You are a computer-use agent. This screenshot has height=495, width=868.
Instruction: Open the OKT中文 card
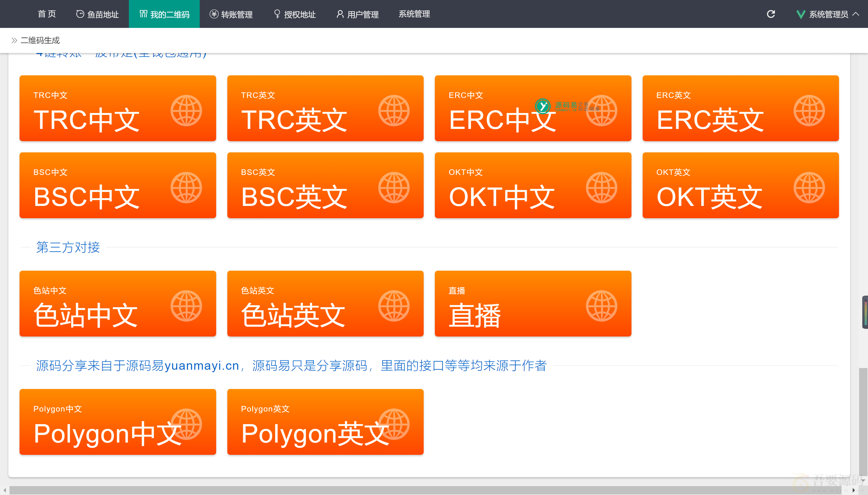pyautogui.click(x=533, y=185)
